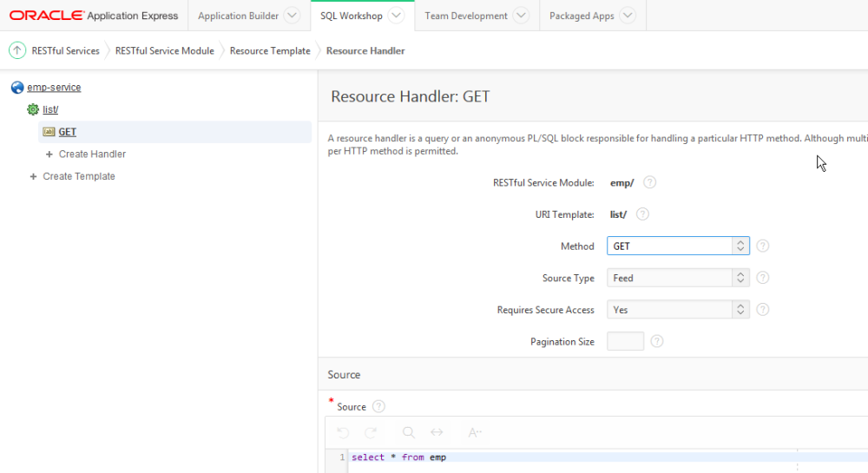Open help icon next to Method field
Image resolution: width=868 pixels, height=473 pixels.
(x=763, y=246)
